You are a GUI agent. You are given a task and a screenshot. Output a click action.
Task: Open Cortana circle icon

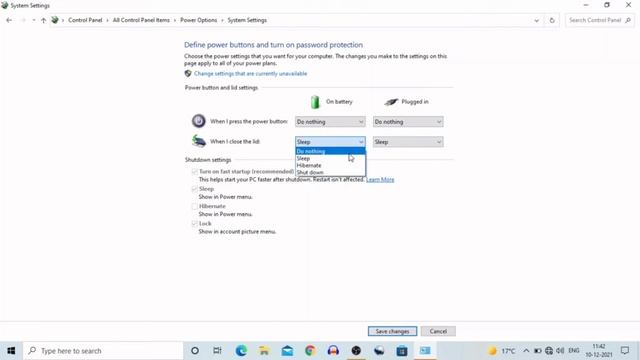195,351
